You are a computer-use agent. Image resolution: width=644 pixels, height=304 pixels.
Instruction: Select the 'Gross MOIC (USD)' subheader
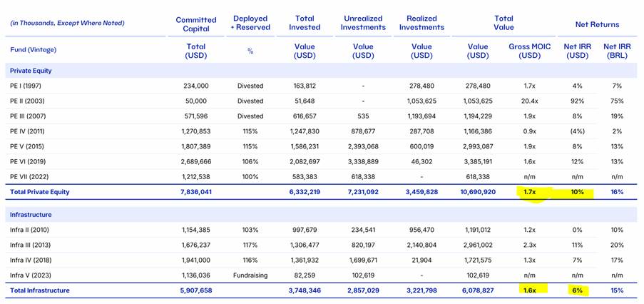pyautogui.click(x=529, y=51)
